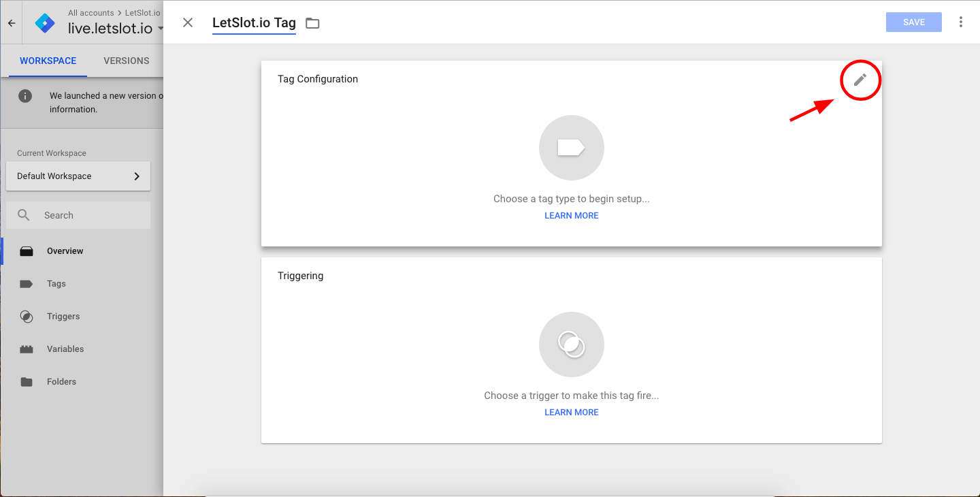Click the SAVE button
The height and width of the screenshot is (497, 980).
914,22
